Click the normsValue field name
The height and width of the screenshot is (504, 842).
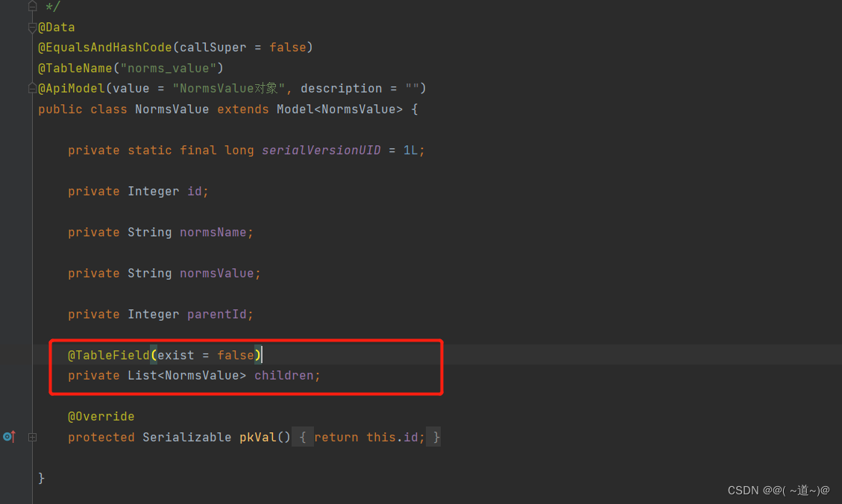pyautogui.click(x=216, y=273)
